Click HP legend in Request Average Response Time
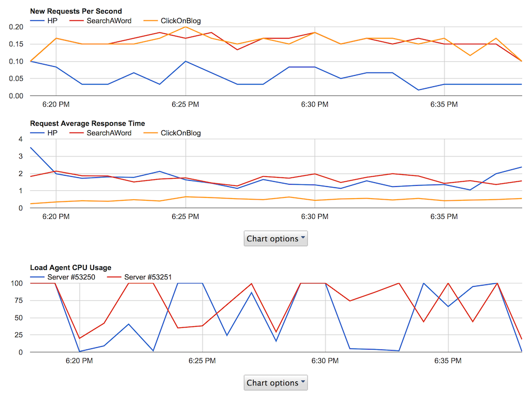This screenshot has width=532, height=400. click(x=44, y=133)
